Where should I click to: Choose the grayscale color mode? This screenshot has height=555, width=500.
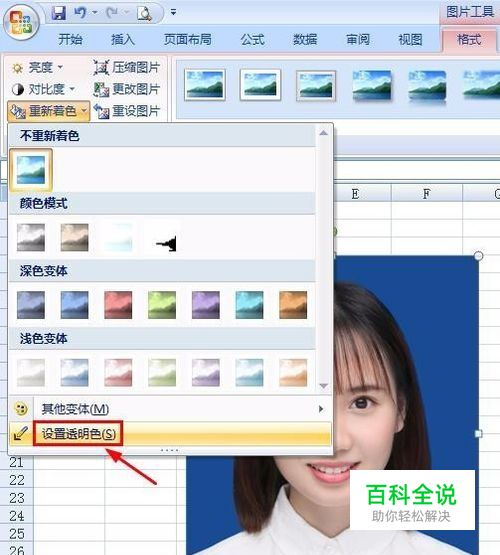tap(31, 237)
